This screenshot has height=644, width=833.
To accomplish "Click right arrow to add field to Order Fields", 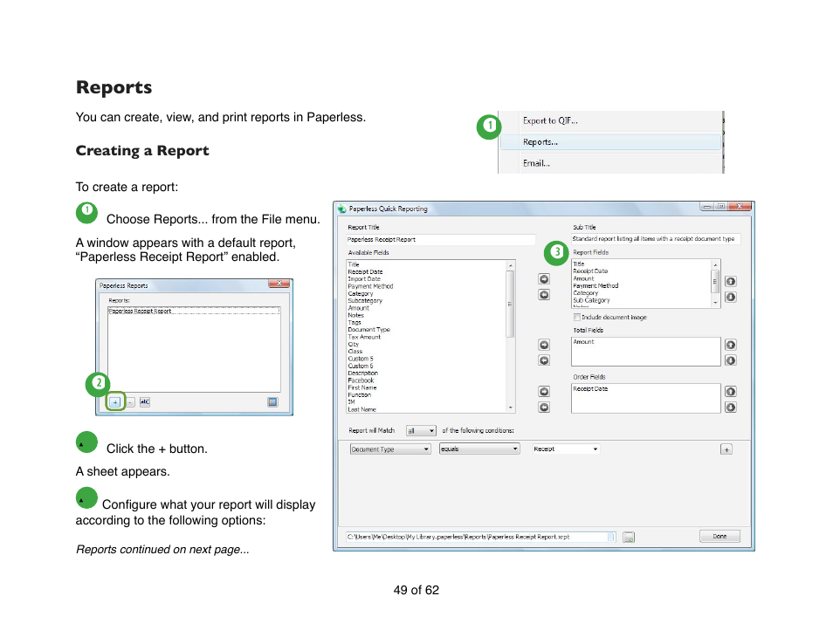I will pyautogui.click(x=544, y=392).
